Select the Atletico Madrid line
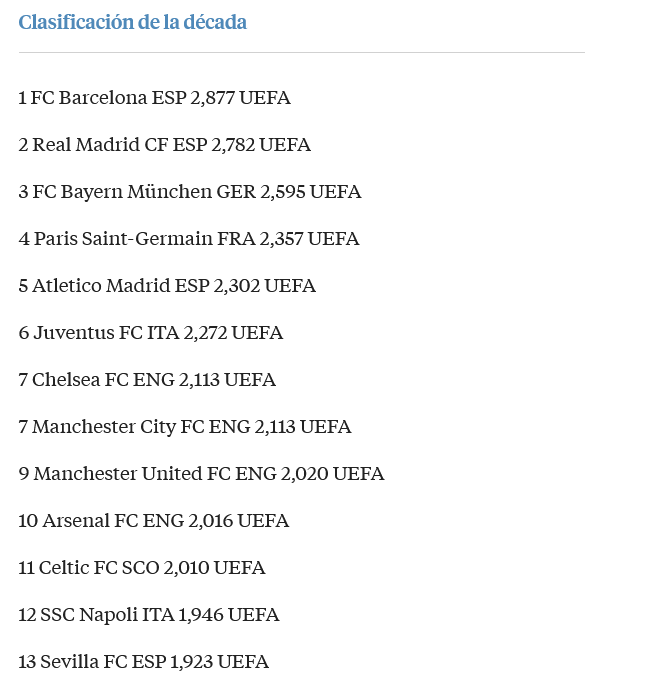670x682 pixels. coord(167,286)
